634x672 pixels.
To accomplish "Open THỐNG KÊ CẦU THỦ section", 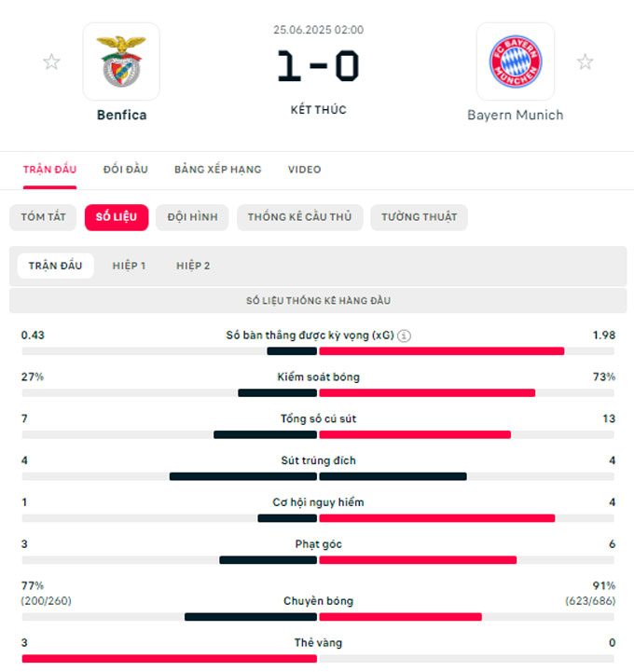I will pyautogui.click(x=299, y=217).
